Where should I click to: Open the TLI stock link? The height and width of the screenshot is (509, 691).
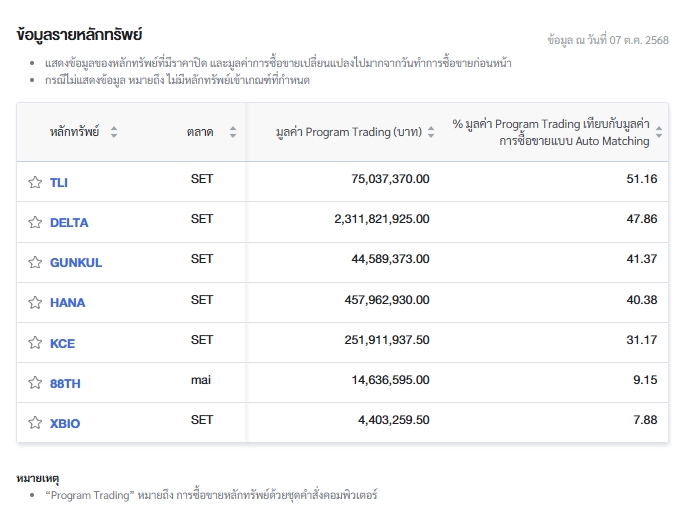[59, 183]
